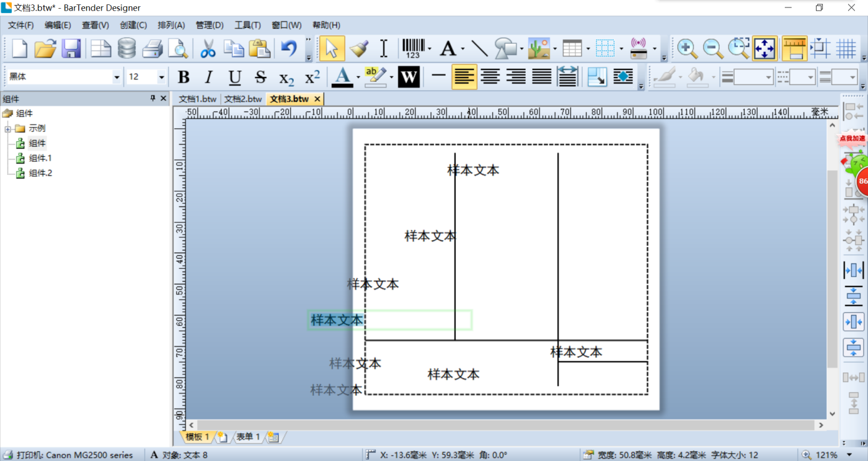Toggle the fit-to-window zoom button
The width and height of the screenshot is (868, 461).
point(764,48)
